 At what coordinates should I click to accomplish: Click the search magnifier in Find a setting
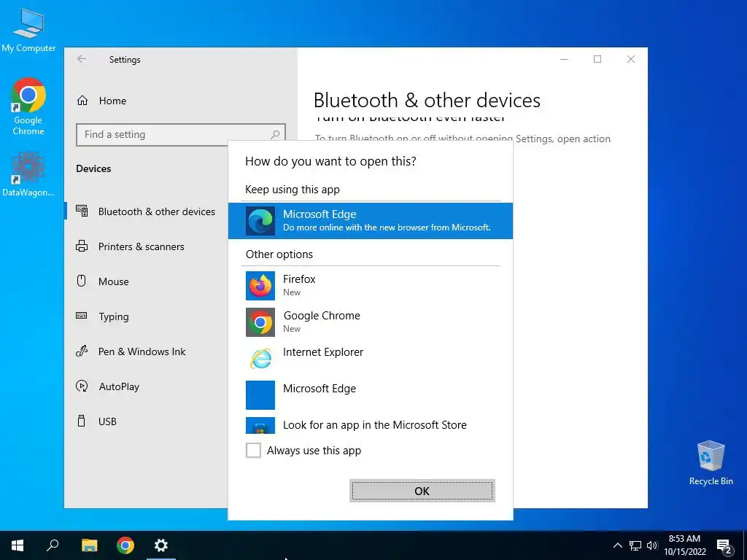(275, 135)
